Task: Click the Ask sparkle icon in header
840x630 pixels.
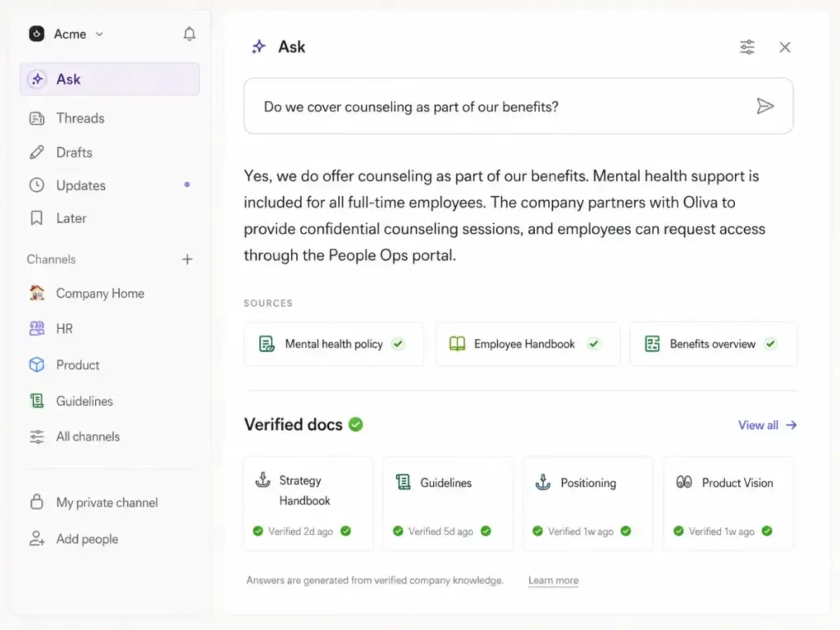Action: (x=258, y=47)
